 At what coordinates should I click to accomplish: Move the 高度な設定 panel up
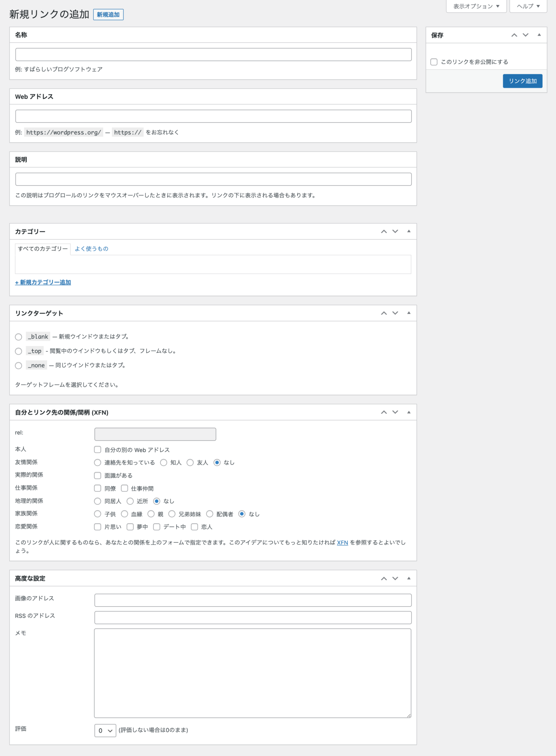[384, 578]
